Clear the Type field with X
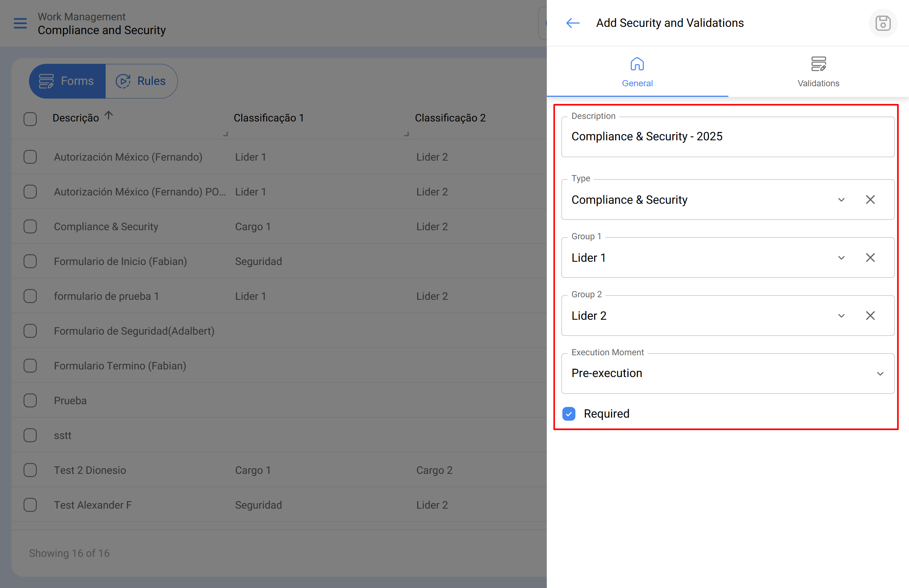909x588 pixels. (870, 200)
